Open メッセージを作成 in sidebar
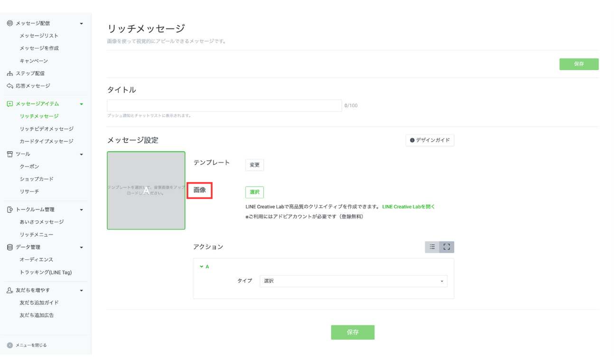The height and width of the screenshot is (364, 614). coord(39,48)
